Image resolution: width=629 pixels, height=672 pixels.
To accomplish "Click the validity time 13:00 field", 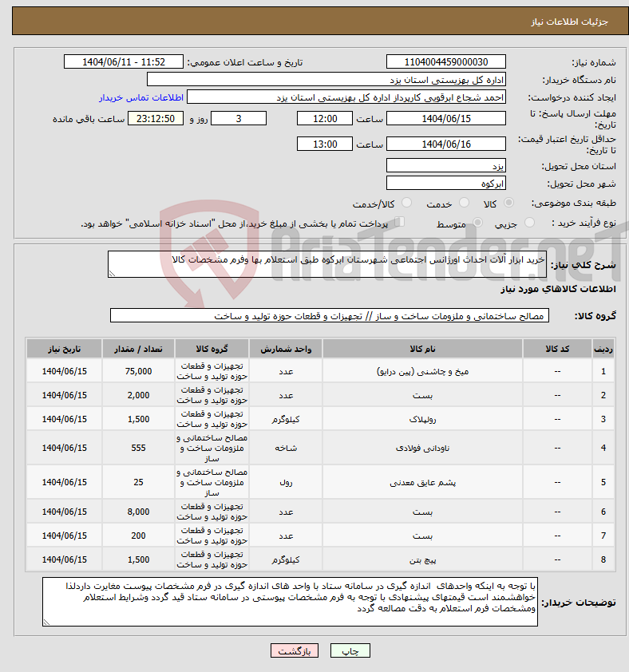I will click(325, 144).
